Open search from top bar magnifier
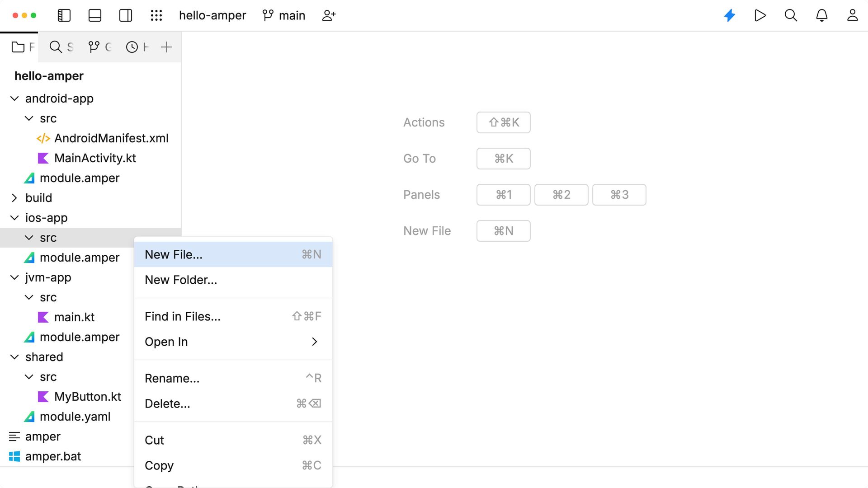The image size is (868, 488). [791, 15]
